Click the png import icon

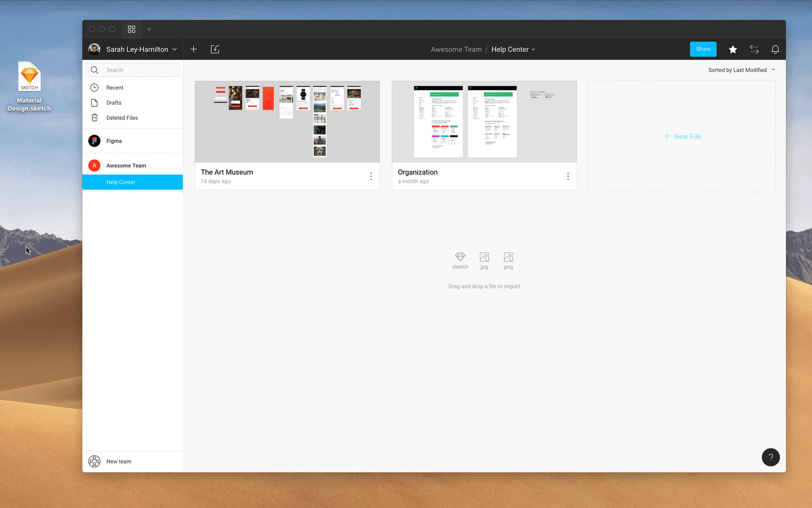508,257
